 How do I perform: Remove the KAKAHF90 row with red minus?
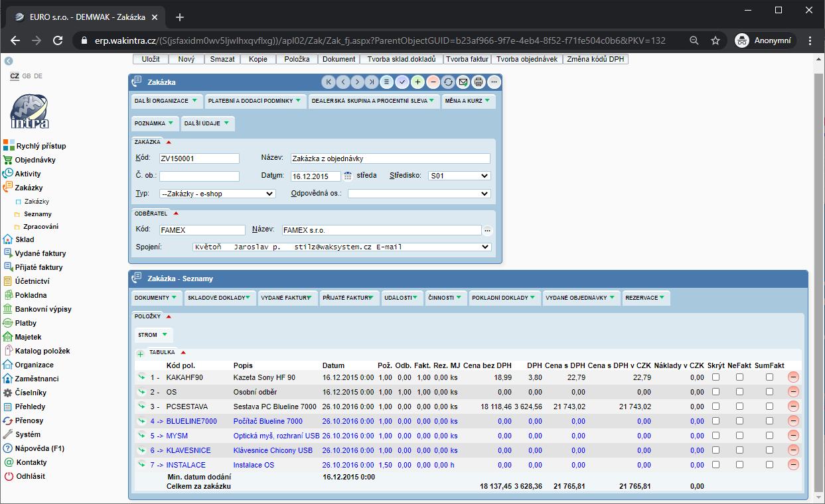point(793,377)
